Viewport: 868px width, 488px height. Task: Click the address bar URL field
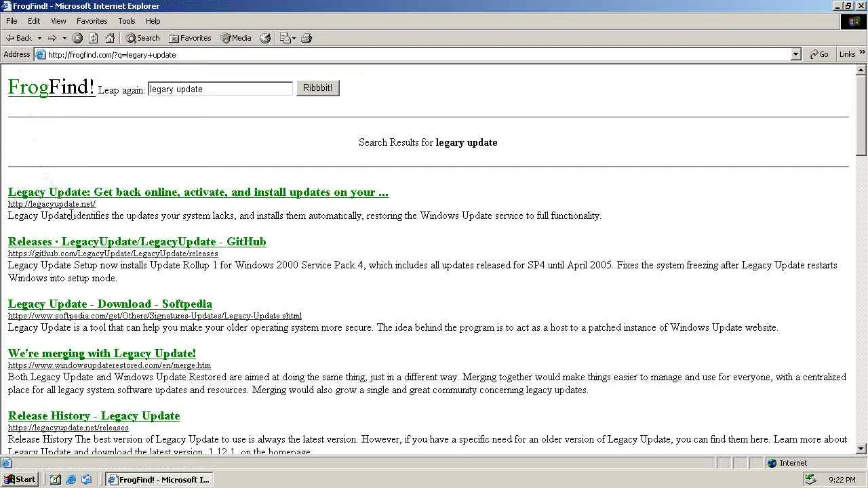[418, 55]
